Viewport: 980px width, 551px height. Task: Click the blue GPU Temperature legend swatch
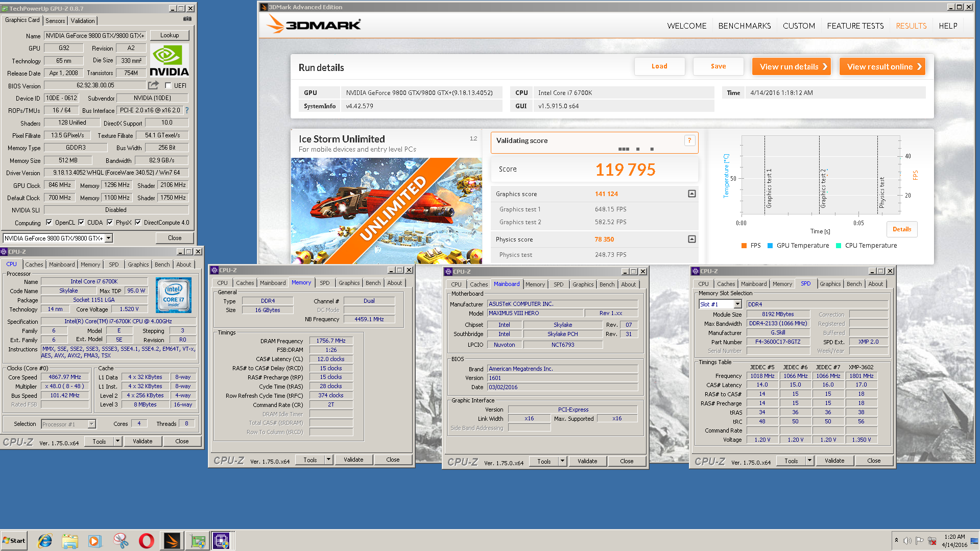click(x=770, y=246)
